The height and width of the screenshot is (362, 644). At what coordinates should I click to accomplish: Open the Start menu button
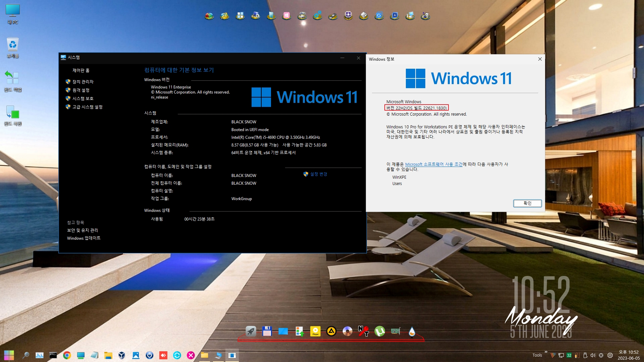click(x=9, y=355)
